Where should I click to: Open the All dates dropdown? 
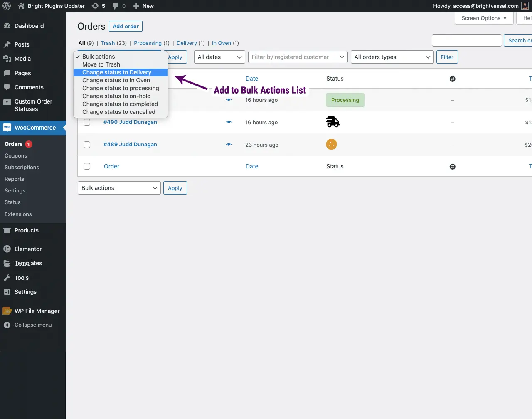tap(219, 57)
